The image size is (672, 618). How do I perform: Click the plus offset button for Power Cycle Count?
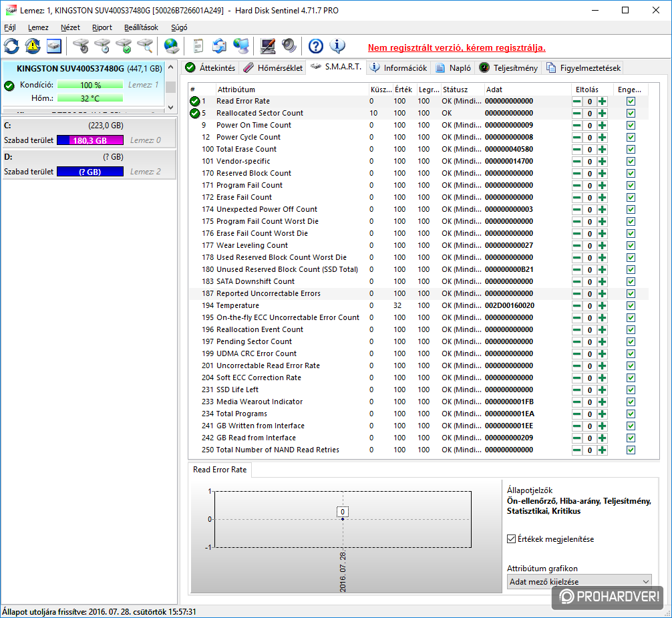(x=602, y=138)
